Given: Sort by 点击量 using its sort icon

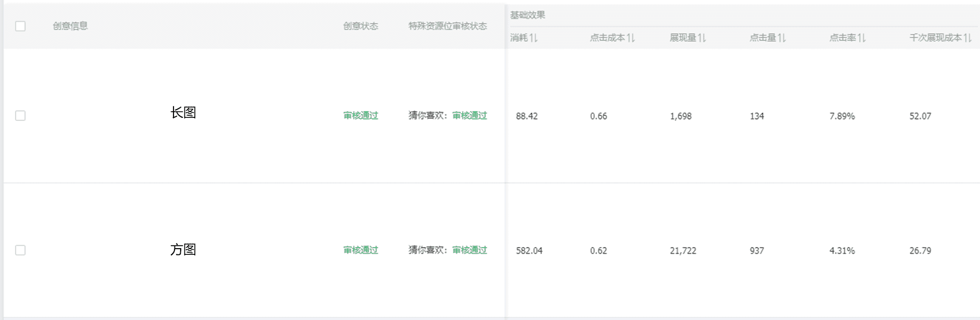Looking at the screenshot, I should 782,38.
